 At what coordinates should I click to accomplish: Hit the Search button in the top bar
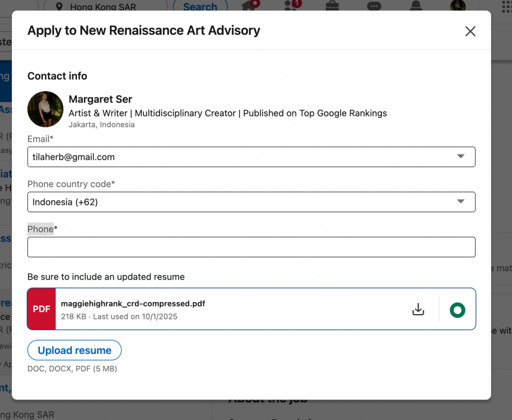click(x=200, y=6)
